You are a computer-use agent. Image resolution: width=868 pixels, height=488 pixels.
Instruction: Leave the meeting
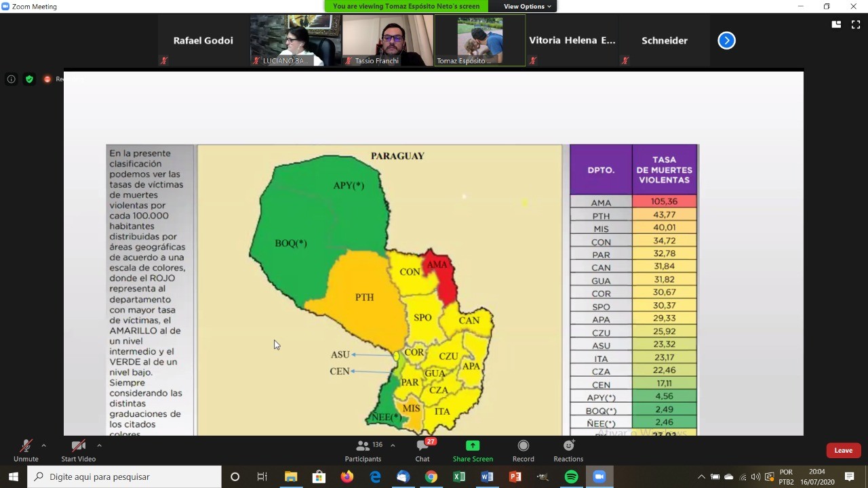(x=843, y=451)
